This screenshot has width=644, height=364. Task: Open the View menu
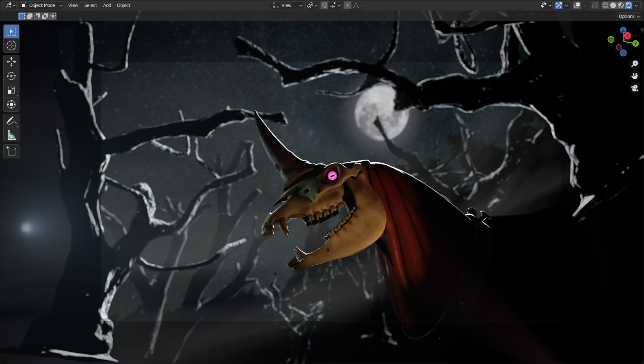click(x=73, y=5)
